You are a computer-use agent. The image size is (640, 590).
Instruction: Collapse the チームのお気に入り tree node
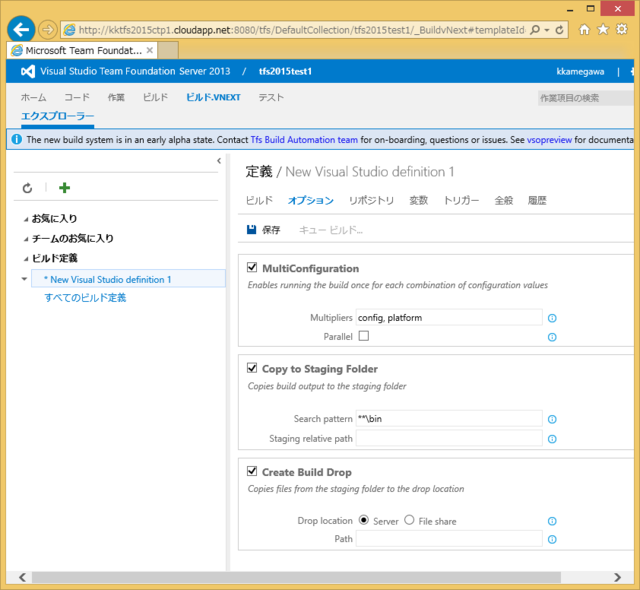click(26, 239)
